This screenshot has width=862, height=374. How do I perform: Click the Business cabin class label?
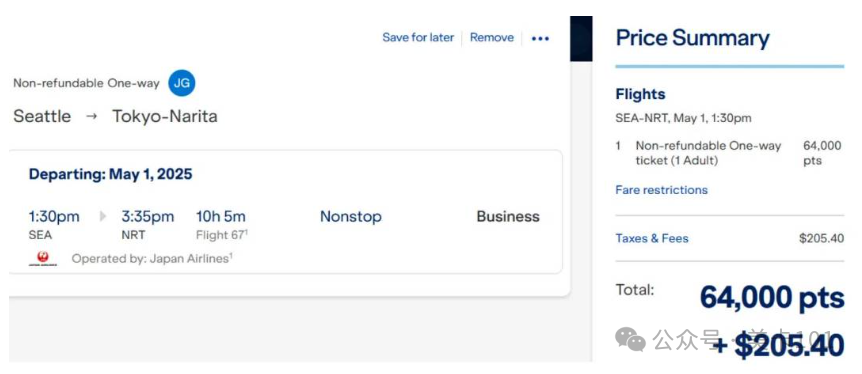pyautogui.click(x=508, y=217)
